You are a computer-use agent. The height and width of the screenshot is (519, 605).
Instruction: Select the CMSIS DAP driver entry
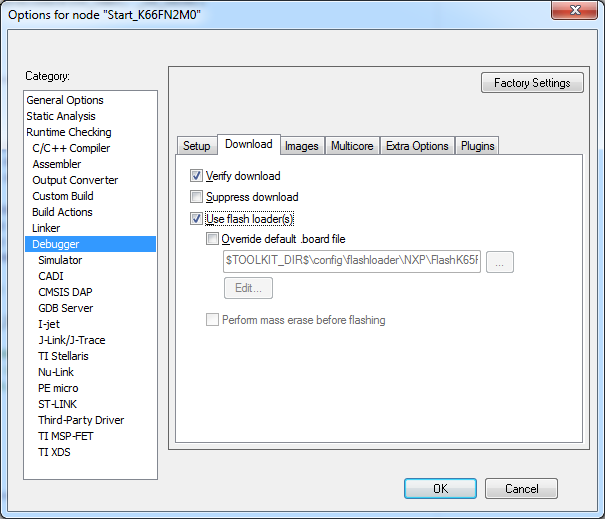pos(65,292)
